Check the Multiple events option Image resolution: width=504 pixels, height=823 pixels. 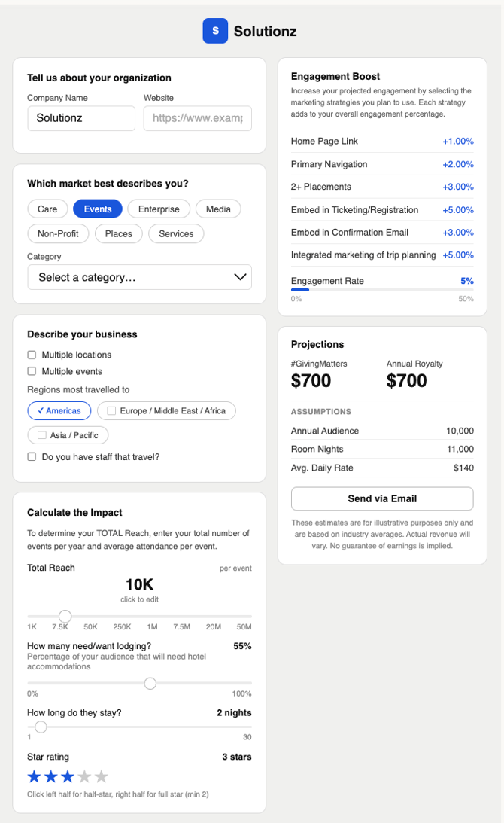click(x=32, y=371)
